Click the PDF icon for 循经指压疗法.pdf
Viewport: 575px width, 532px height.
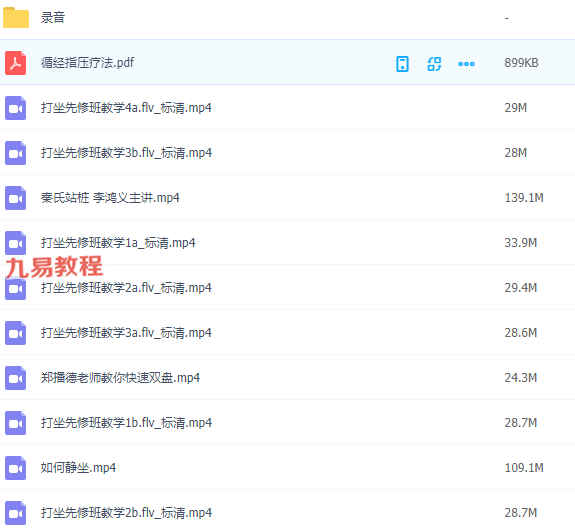[x=15, y=63]
